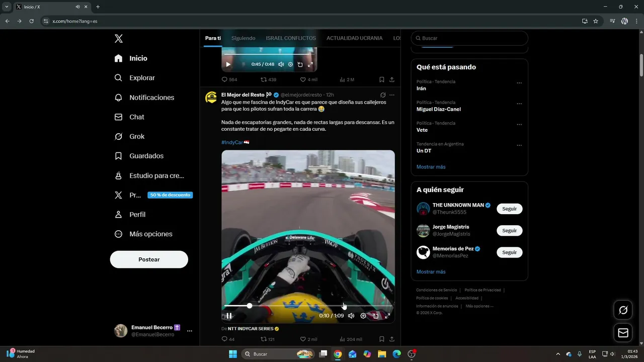Toggle picture-in-picture for IndyCar video
The width and height of the screenshot is (644, 362).
[375, 316]
